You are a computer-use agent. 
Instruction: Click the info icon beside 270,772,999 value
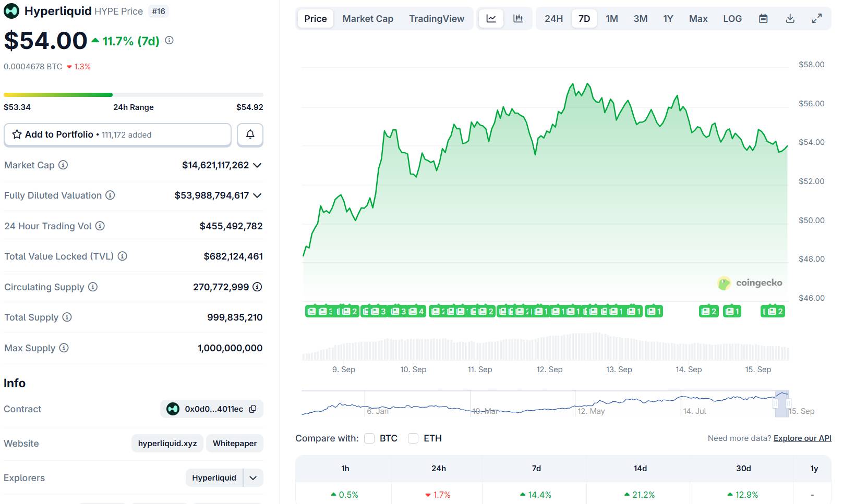click(x=257, y=287)
